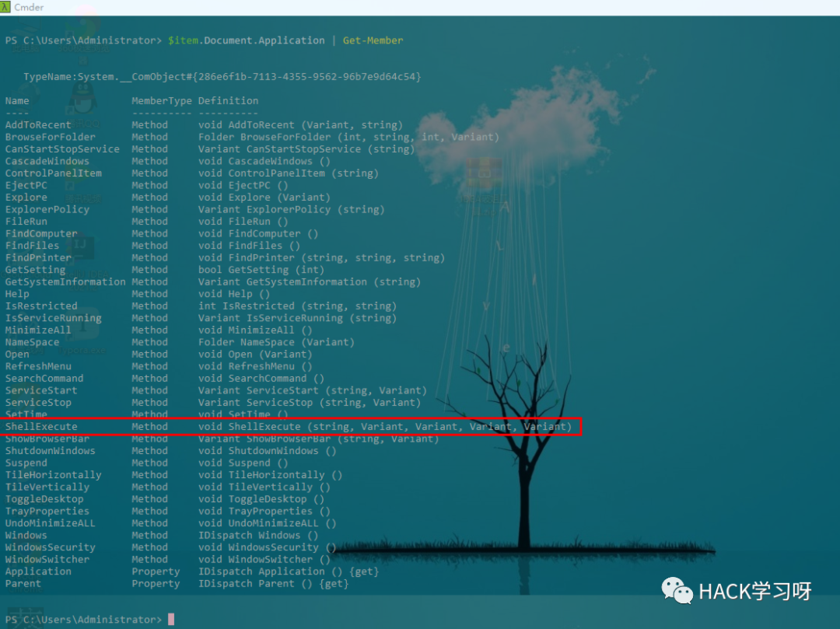
Task: Select the IsRestricted method name
Action: point(41,306)
